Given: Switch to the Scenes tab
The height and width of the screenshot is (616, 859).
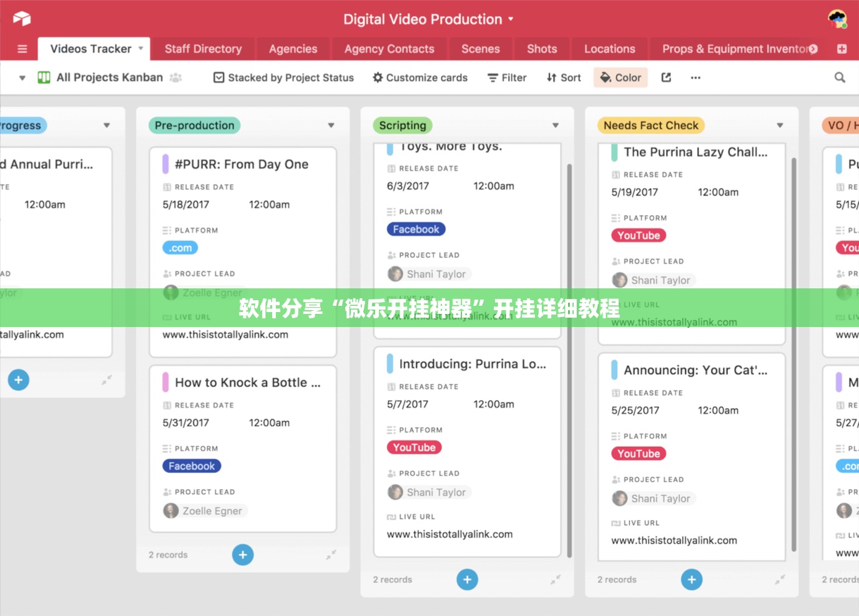Looking at the screenshot, I should tap(480, 49).
